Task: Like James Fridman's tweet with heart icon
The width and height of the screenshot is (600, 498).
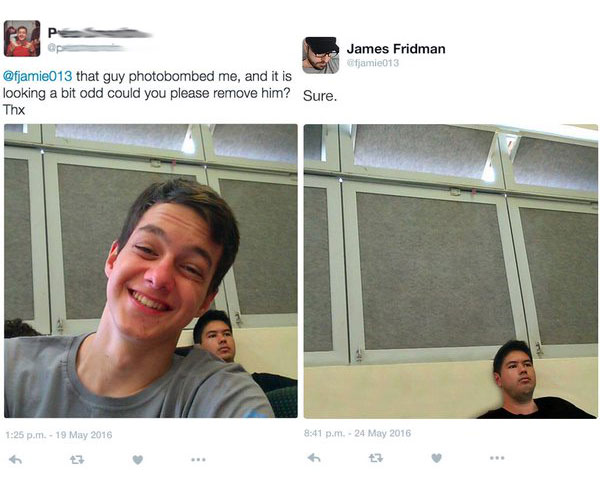Action: coord(437,458)
